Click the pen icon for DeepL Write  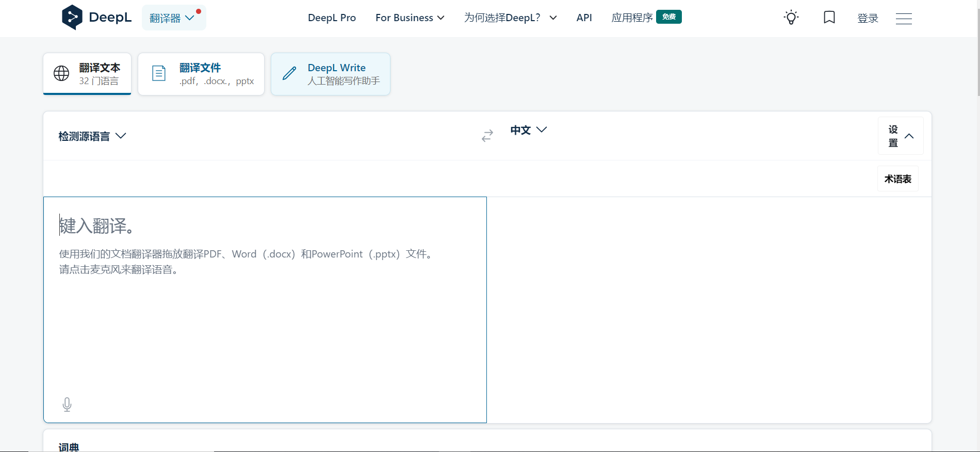click(x=289, y=74)
